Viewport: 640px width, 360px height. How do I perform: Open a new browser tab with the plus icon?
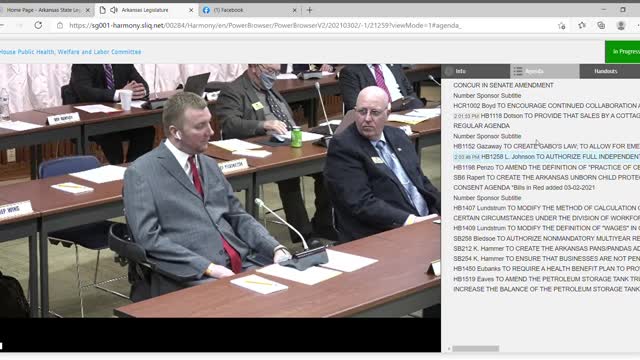(x=309, y=10)
